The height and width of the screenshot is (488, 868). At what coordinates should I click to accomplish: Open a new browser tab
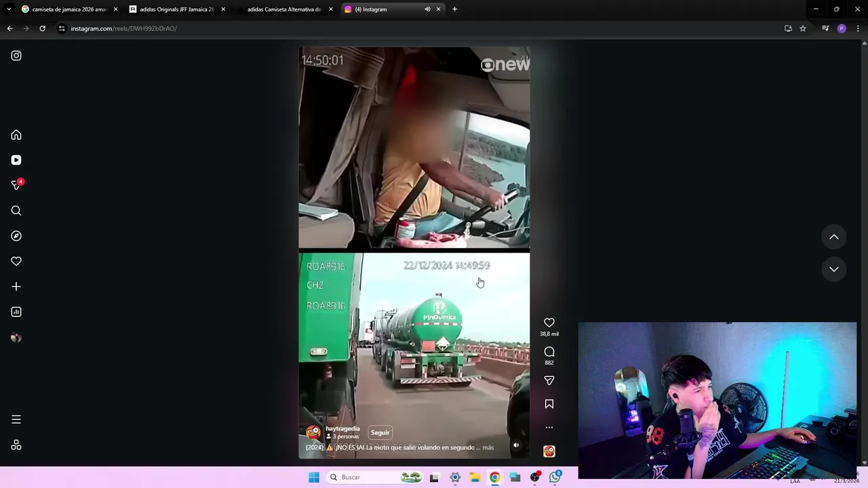(x=454, y=9)
